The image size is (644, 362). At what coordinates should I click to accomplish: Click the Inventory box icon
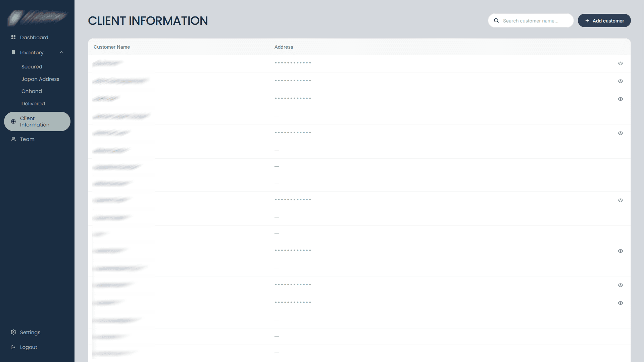click(13, 52)
